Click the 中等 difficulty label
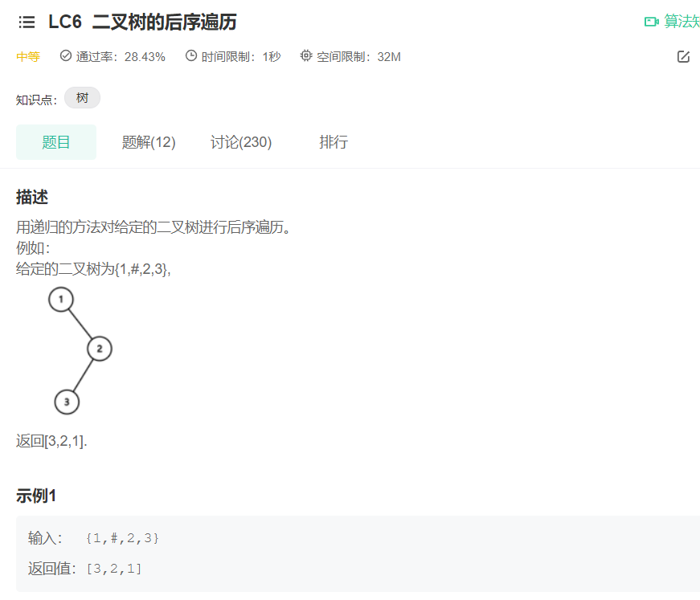The image size is (700, 600). 27,56
